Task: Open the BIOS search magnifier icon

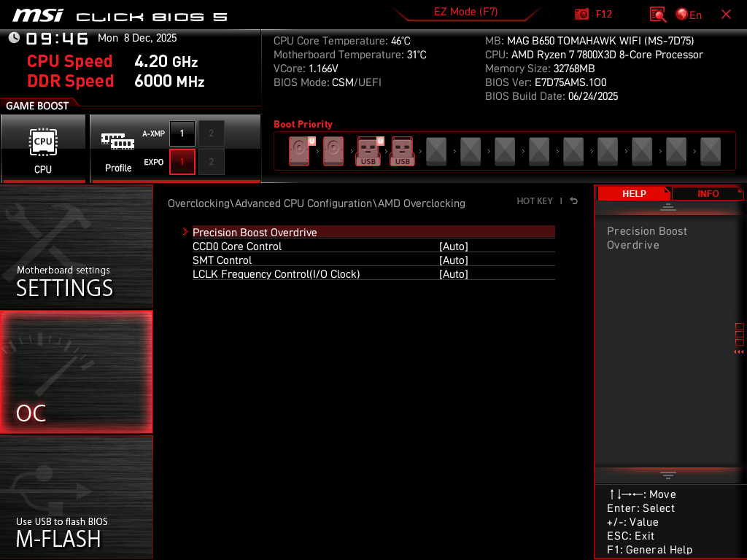Action: click(657, 15)
